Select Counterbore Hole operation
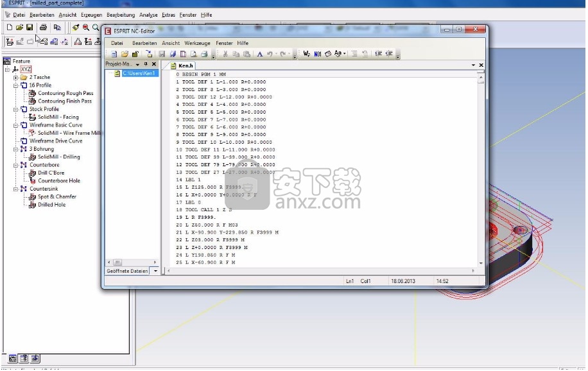Screen dimensions: 588x371 pyautogui.click(x=59, y=181)
